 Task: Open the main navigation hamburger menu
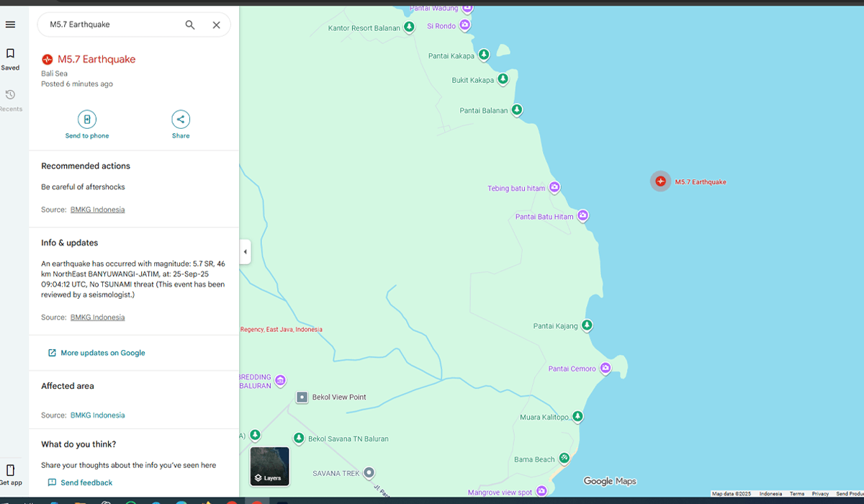tap(10, 24)
